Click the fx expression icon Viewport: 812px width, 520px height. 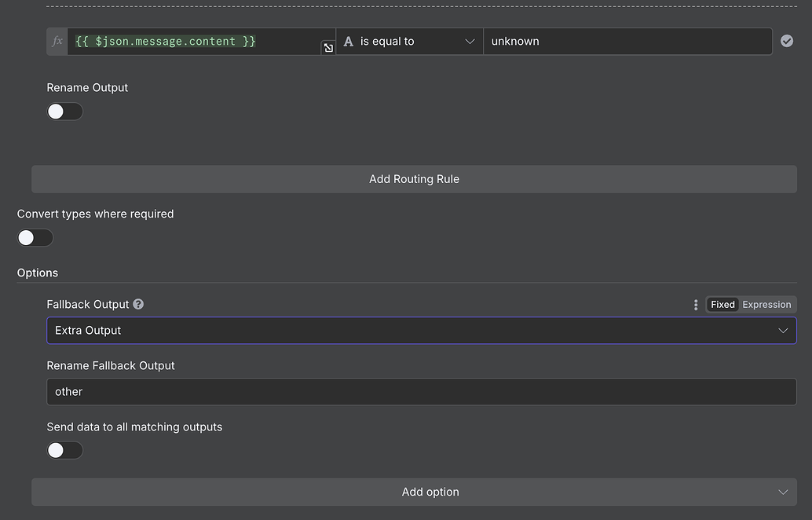(x=56, y=41)
